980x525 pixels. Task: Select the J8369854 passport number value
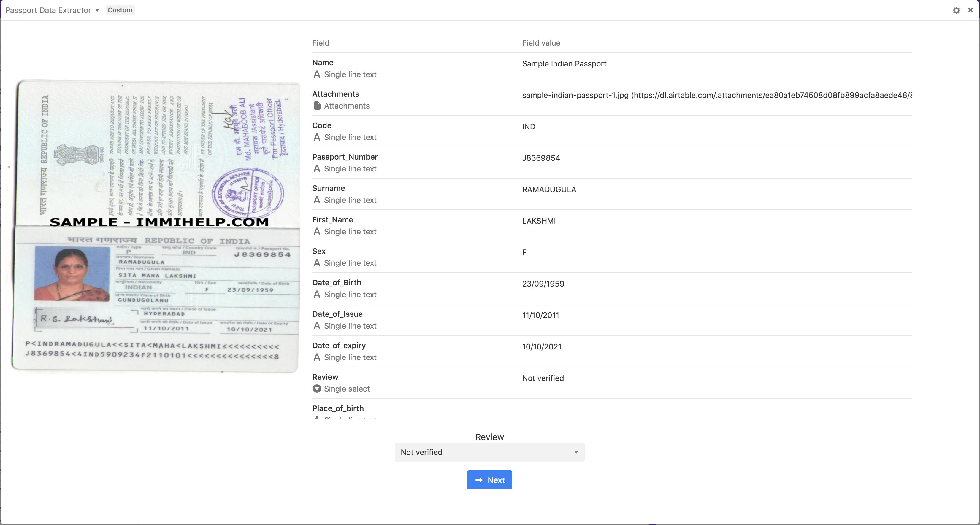click(x=540, y=158)
